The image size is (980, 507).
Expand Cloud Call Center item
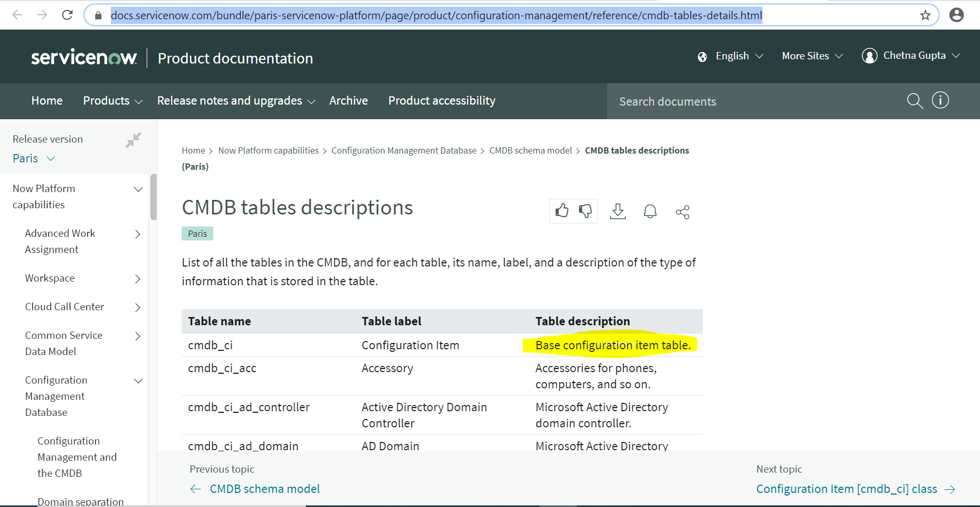(x=138, y=308)
